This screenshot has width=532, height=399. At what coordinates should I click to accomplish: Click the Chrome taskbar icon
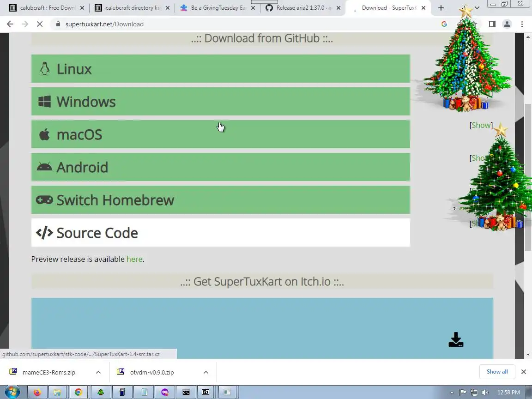[x=79, y=392]
